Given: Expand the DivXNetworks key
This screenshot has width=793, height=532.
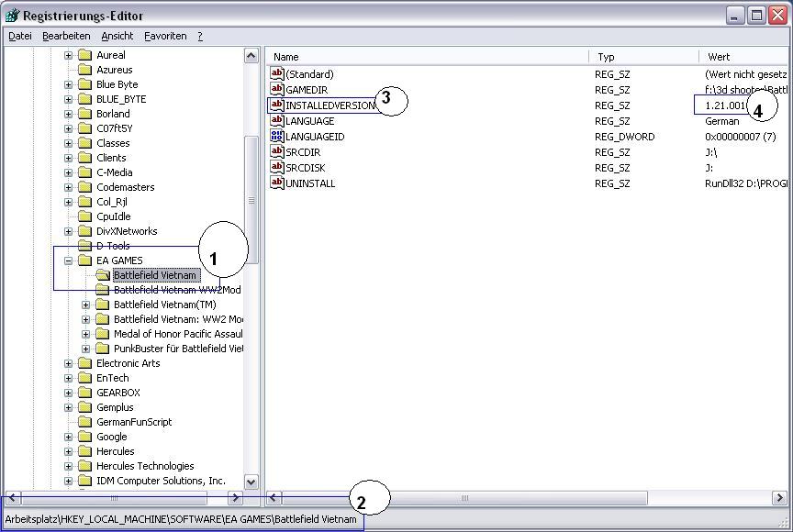Looking at the screenshot, I should click(x=68, y=231).
